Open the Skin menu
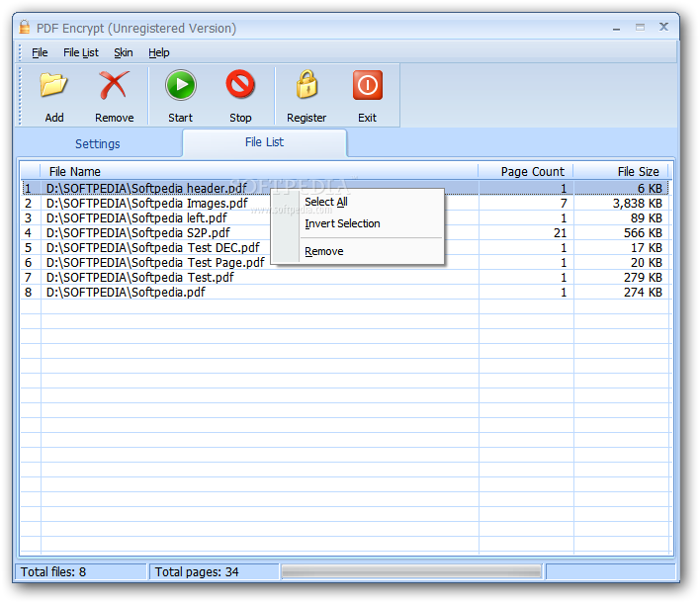Image resolution: width=700 pixels, height=603 pixels. (x=124, y=52)
